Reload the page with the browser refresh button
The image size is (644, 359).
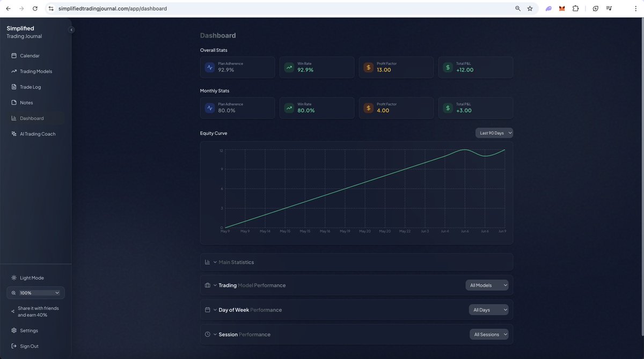pyautogui.click(x=35, y=9)
